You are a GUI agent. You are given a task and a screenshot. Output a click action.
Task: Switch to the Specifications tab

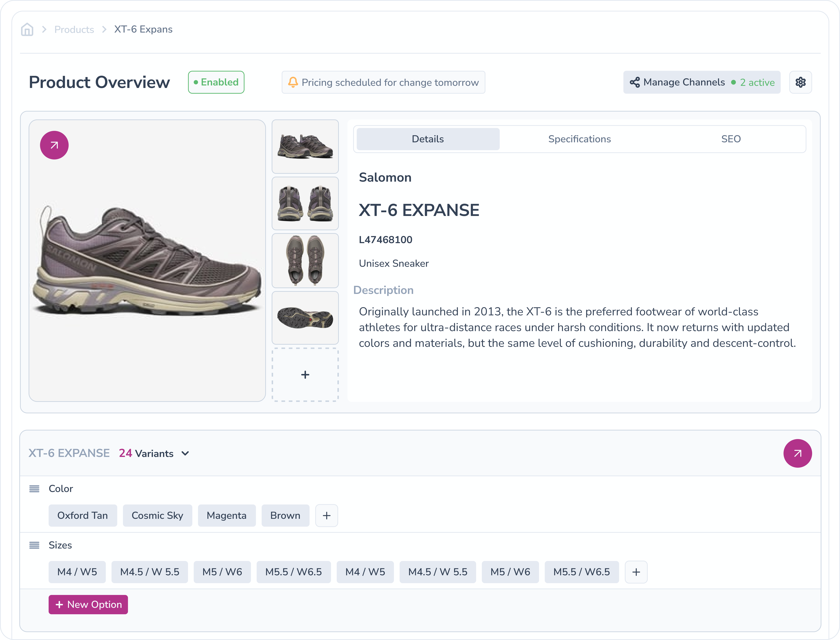point(579,139)
